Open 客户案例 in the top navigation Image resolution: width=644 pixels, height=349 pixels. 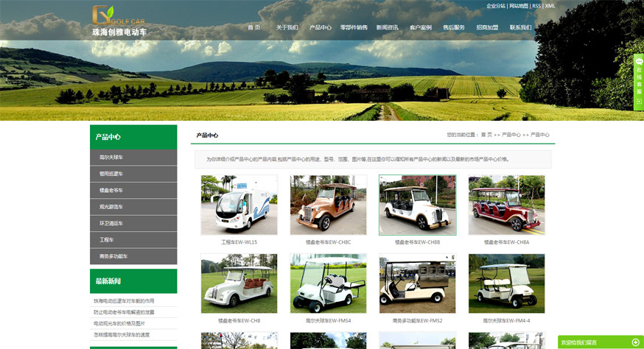point(421,27)
